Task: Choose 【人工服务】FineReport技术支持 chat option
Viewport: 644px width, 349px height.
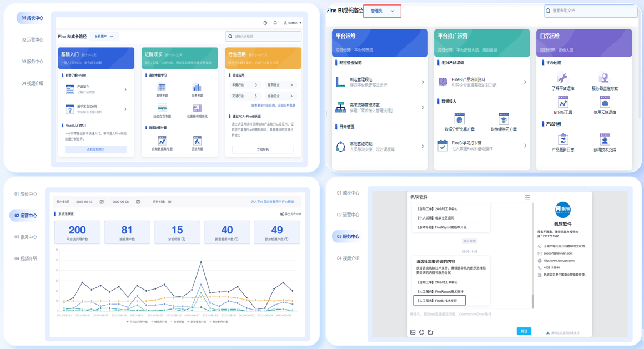Action: [440, 291]
